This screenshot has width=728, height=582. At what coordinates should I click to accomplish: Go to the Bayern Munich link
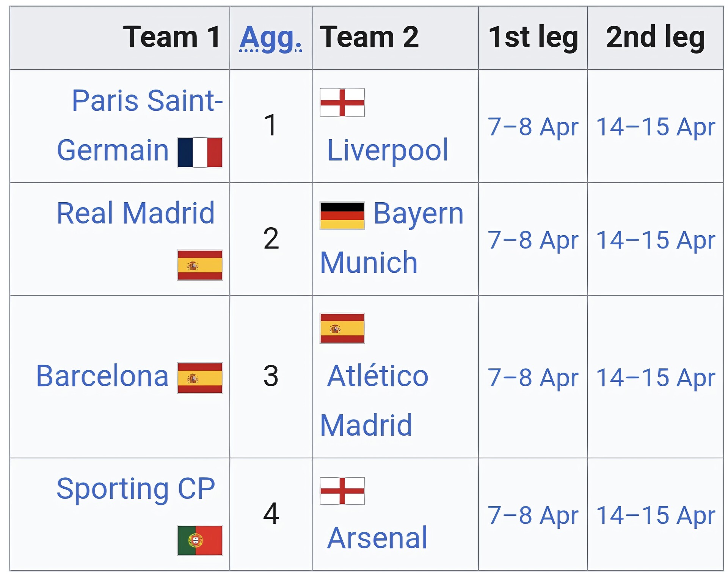[x=418, y=214]
